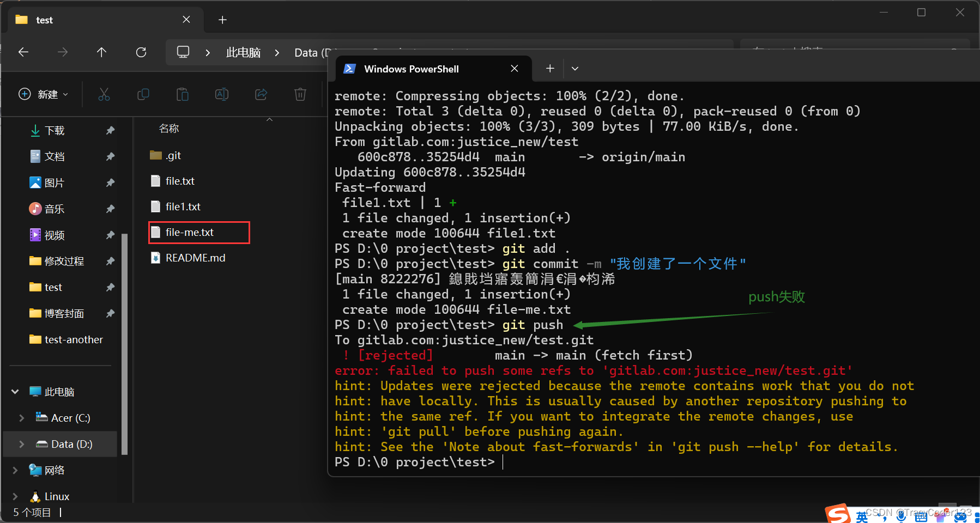This screenshot has height=523, width=980.
Task: Open the 新建 (New) menu
Action: pos(44,94)
